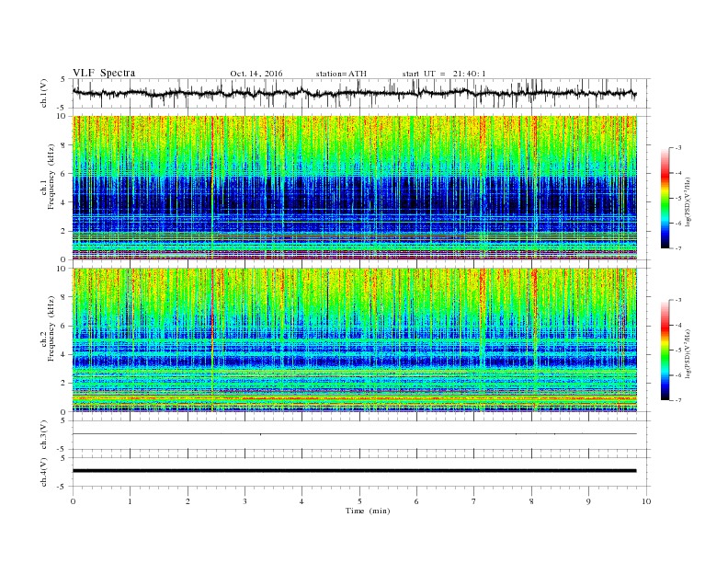
Task: Click the "2" minute tick label
Action: [188, 501]
